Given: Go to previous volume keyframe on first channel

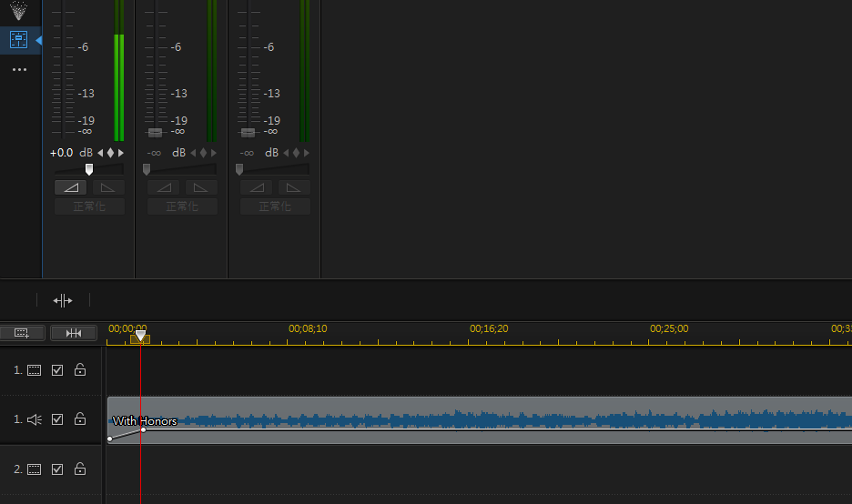Looking at the screenshot, I should pos(100,153).
